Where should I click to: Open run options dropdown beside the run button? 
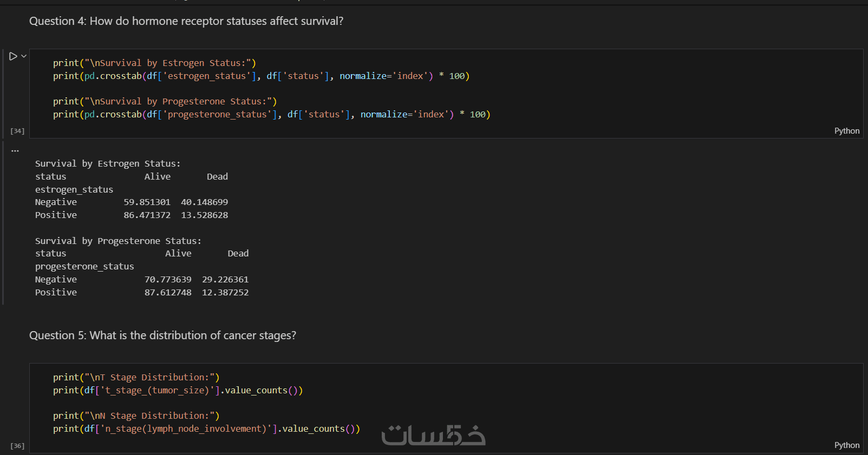[24, 56]
